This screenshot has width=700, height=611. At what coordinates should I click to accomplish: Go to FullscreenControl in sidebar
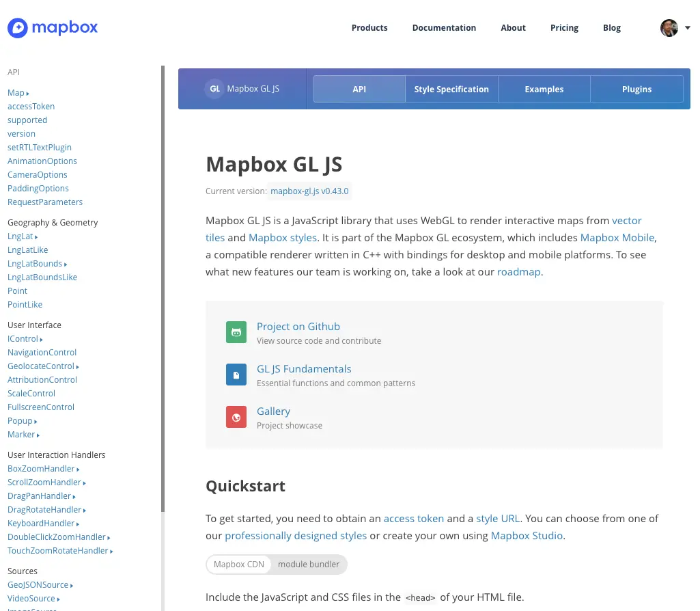(40, 407)
